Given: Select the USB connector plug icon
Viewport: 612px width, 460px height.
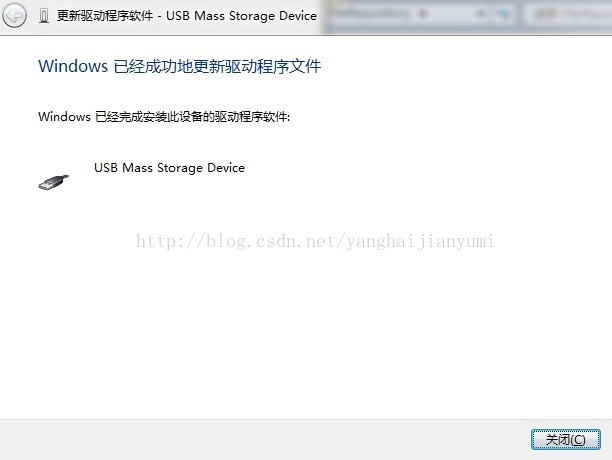Looking at the screenshot, I should click(54, 182).
